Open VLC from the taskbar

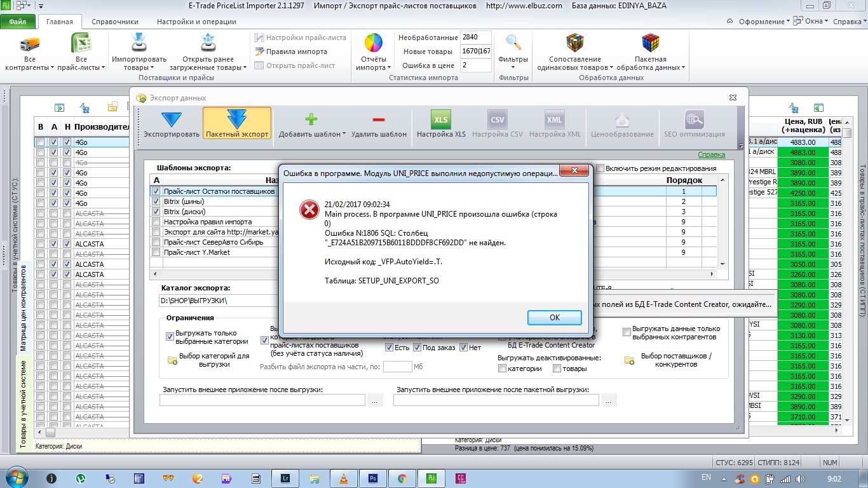344,478
